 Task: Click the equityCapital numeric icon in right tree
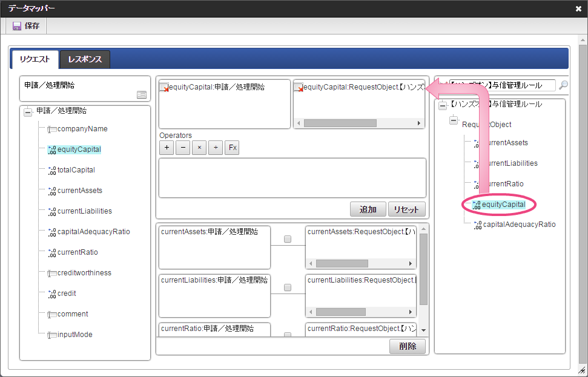(476, 205)
